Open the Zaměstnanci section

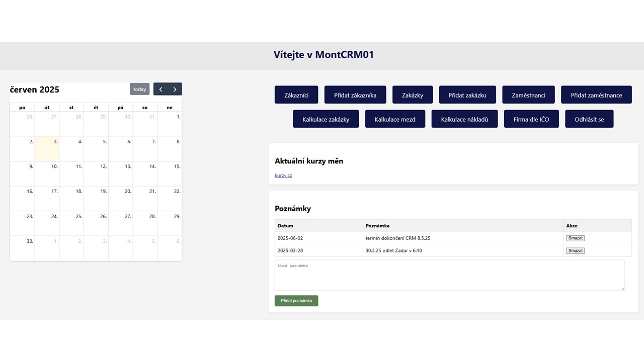coord(528,95)
